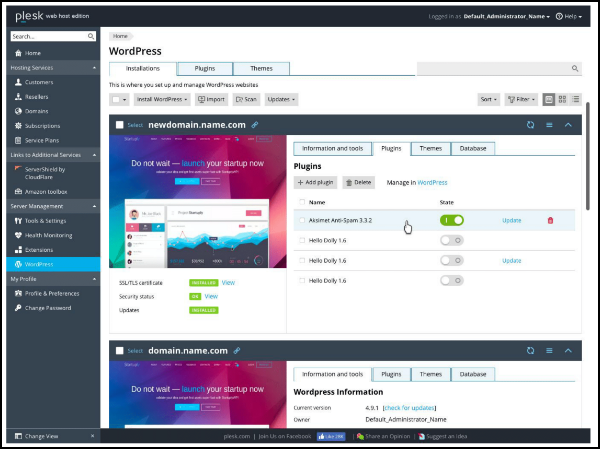Click the link icon next to domain.name.com

click(236, 351)
